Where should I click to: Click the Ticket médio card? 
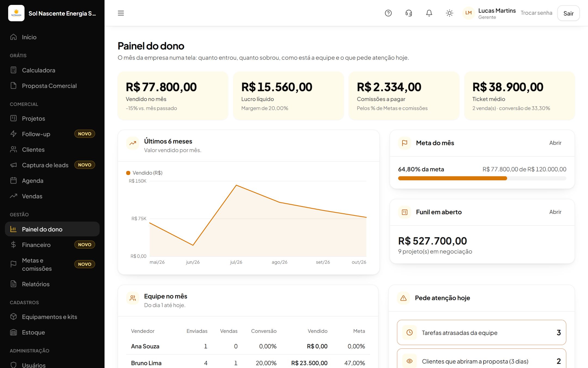click(x=519, y=96)
